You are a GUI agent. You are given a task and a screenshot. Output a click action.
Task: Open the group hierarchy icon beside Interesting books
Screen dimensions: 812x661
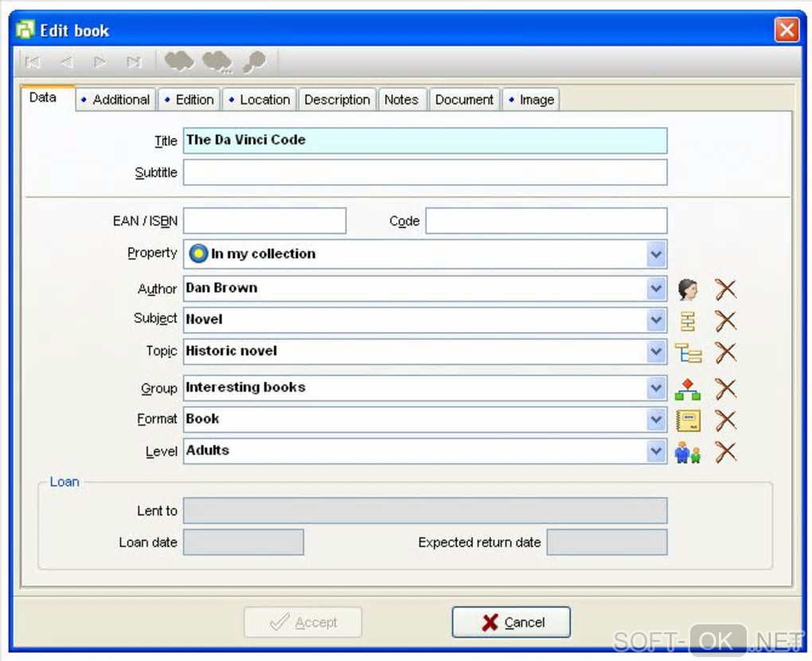tap(688, 389)
